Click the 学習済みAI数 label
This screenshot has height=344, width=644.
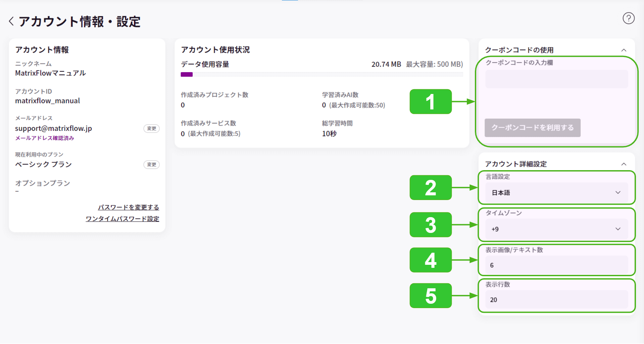[x=340, y=95]
